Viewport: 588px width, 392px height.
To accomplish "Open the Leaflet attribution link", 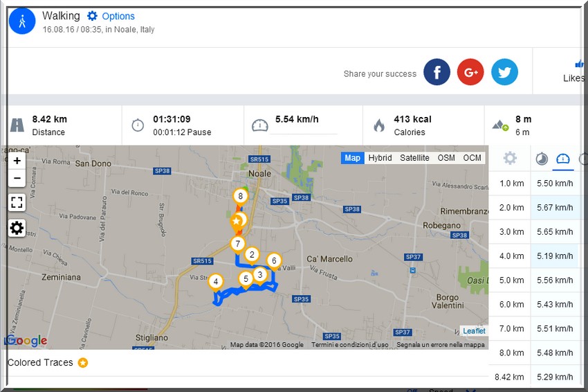I will 474,331.
